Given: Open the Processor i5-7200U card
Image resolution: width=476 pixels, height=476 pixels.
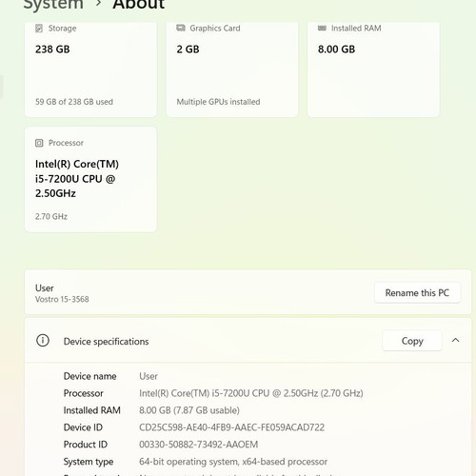Looking at the screenshot, I should point(90,179).
